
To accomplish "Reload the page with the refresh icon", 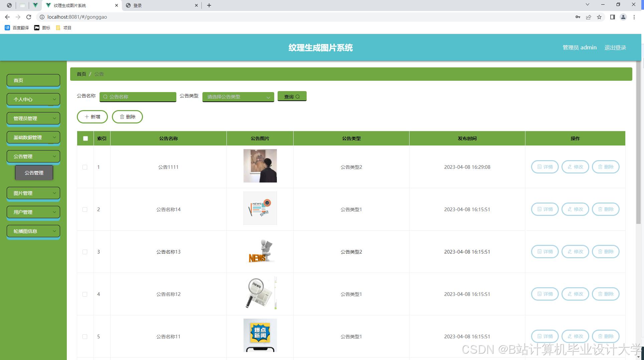I will 29,17.
